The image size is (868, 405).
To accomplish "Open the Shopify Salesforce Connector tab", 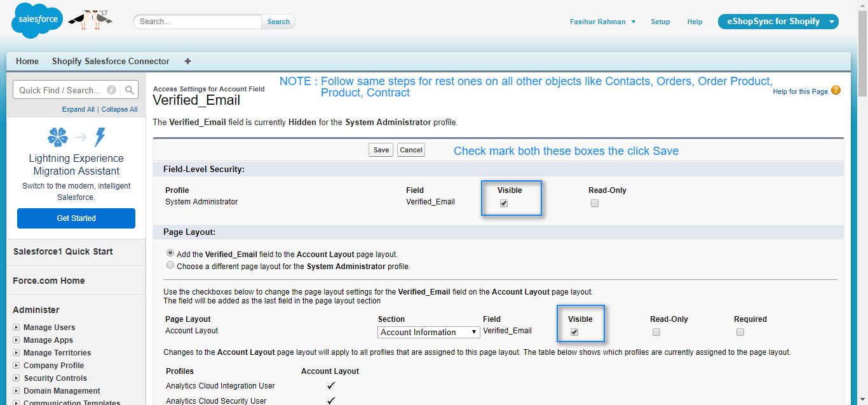I will (x=111, y=62).
